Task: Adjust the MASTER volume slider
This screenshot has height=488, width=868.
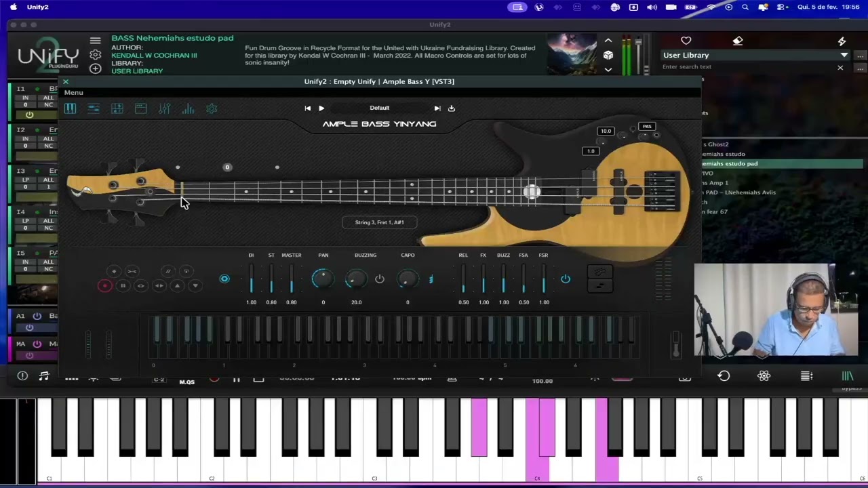Action: pyautogui.click(x=292, y=279)
